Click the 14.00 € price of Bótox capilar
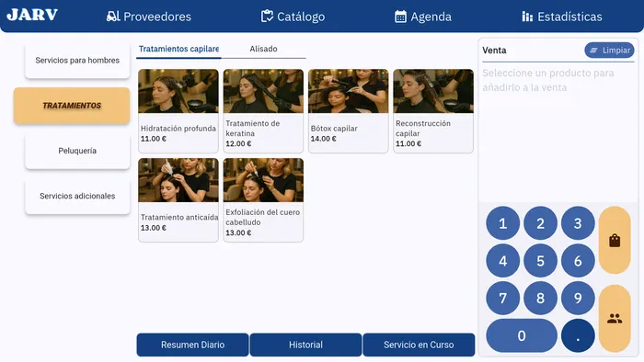Viewport: 644px width, 362px height. 323,139
